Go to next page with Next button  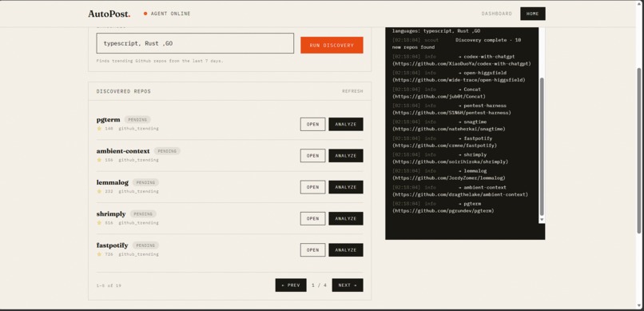coord(348,285)
